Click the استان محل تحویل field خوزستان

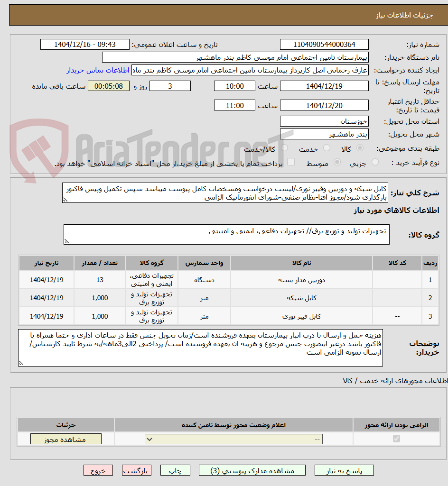coord(324,121)
